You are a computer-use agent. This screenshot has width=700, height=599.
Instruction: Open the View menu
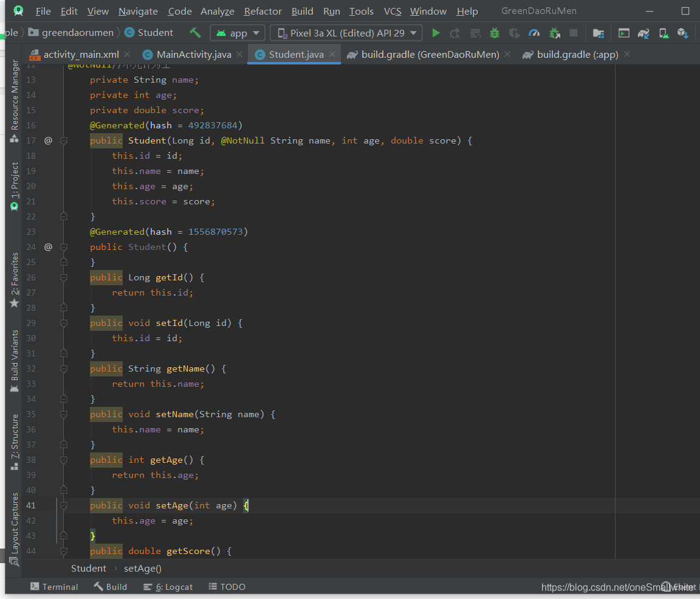coord(98,11)
